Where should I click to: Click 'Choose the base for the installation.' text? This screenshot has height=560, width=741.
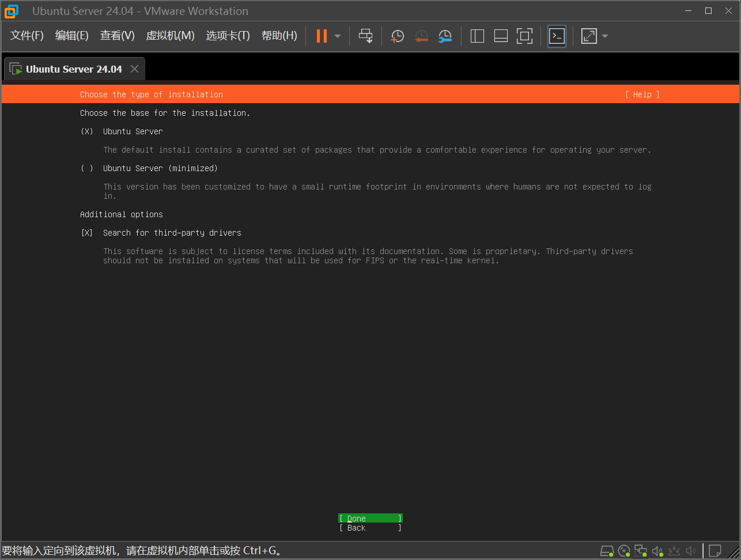[165, 113]
